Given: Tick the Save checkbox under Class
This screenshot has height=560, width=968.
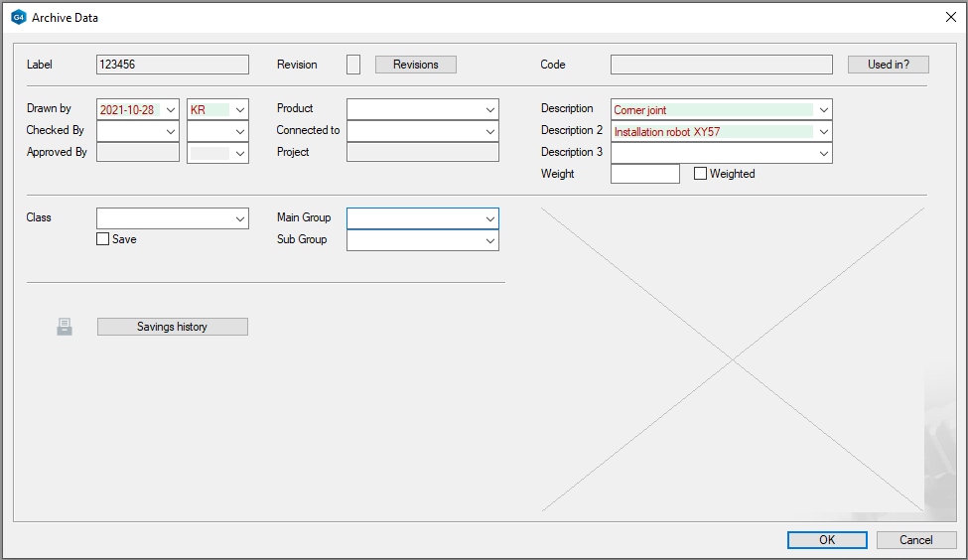Looking at the screenshot, I should [x=103, y=239].
